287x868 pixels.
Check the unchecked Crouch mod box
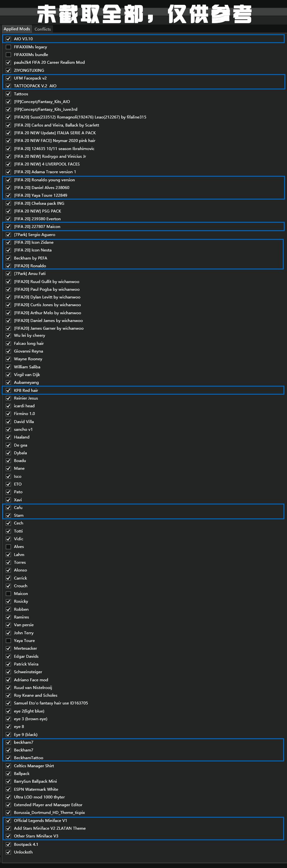(x=8, y=586)
